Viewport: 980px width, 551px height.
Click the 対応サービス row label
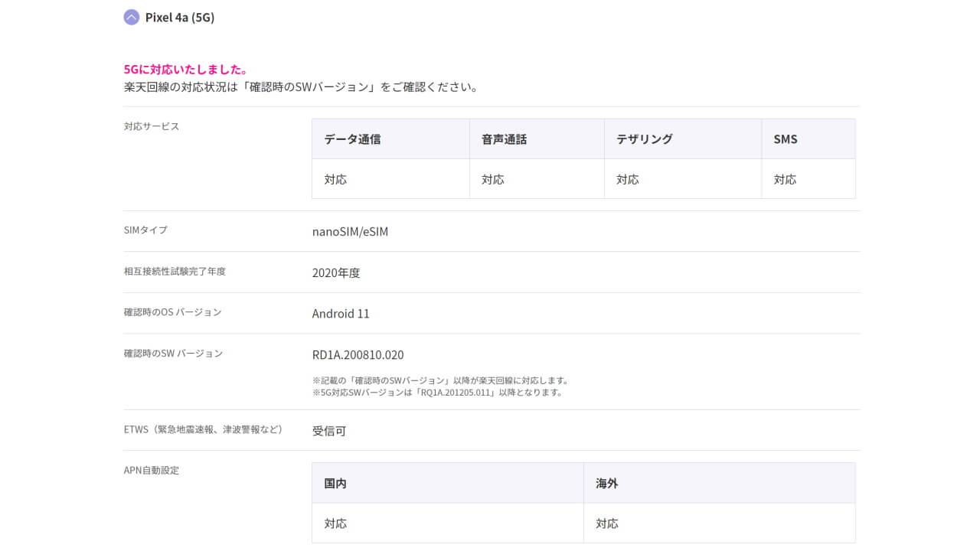click(152, 126)
